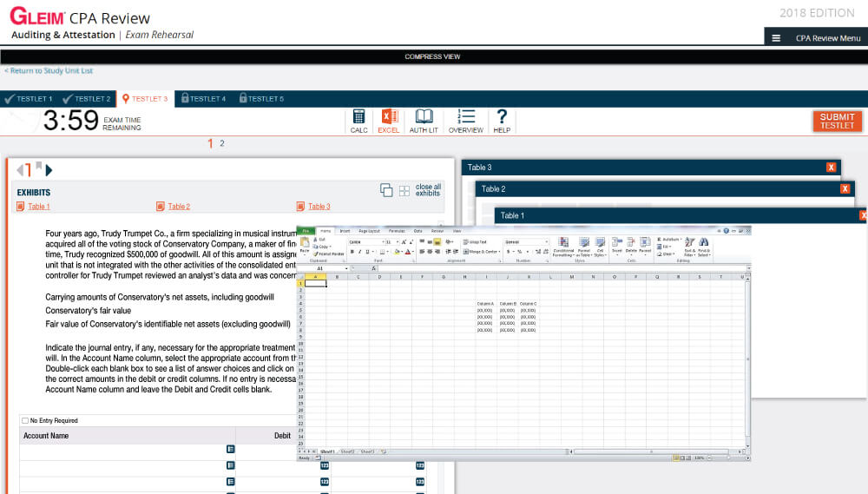This screenshot has width=868, height=494.
Task: Open the font name dropdown in Excel
Action: [383, 242]
